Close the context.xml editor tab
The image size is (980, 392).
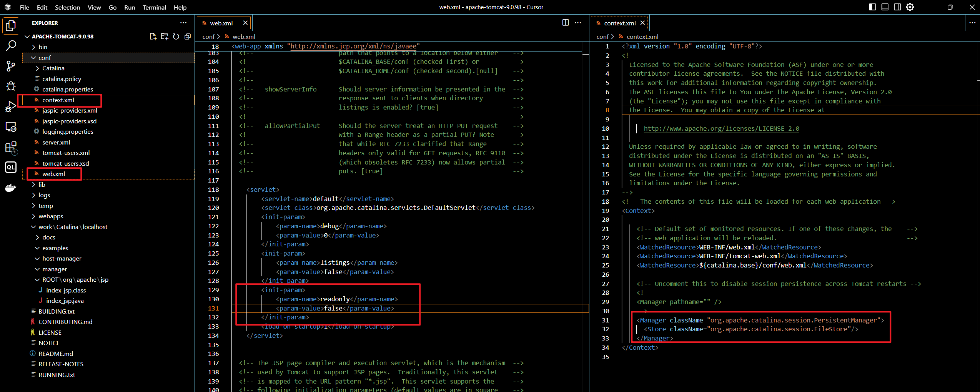(x=642, y=23)
